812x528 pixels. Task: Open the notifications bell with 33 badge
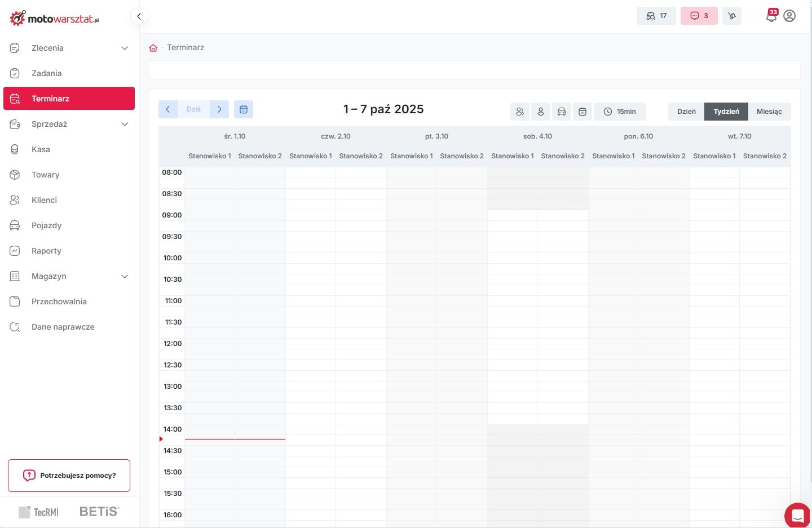click(771, 16)
